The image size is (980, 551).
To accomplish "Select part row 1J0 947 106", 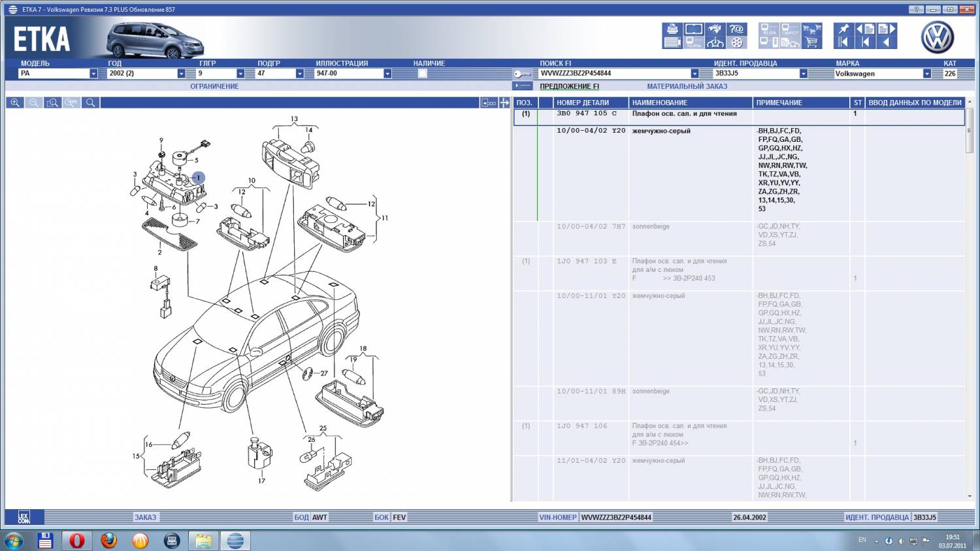I will tap(739, 438).
